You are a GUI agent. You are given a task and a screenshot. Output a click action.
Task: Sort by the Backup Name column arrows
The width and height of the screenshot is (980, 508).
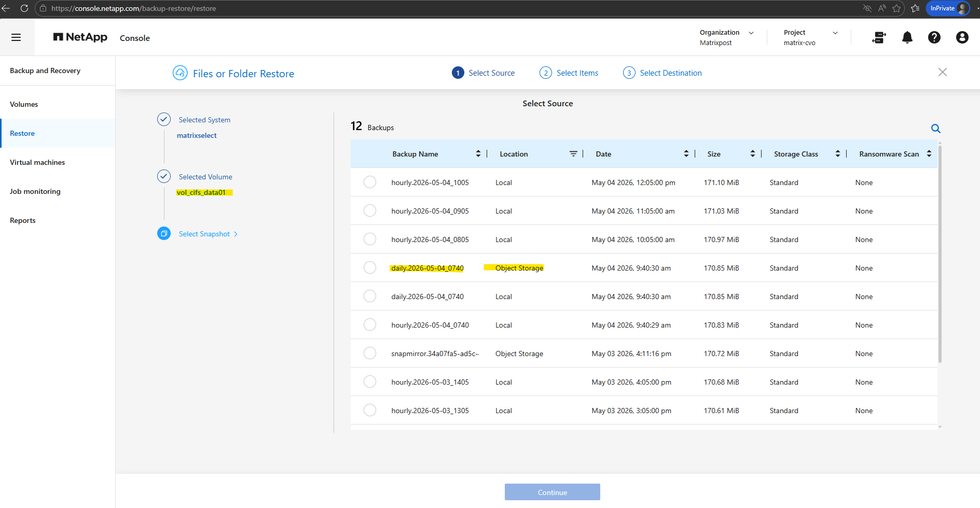click(478, 154)
